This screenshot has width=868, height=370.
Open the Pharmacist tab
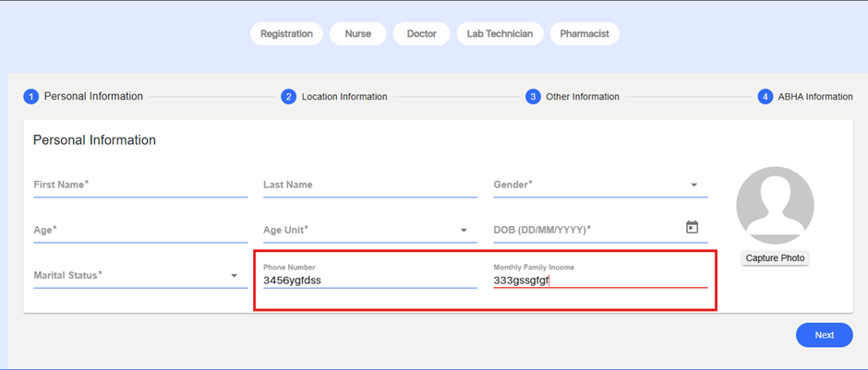pyautogui.click(x=585, y=34)
